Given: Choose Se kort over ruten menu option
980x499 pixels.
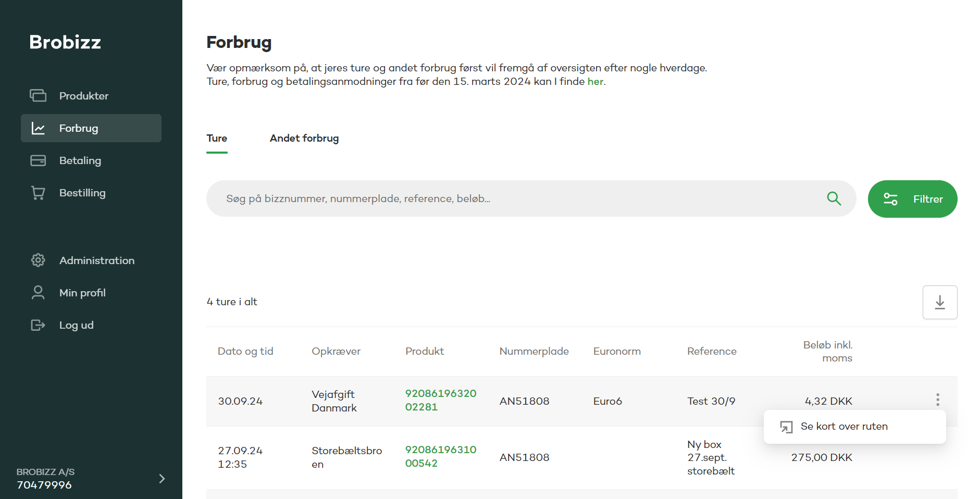Looking at the screenshot, I should 843,427.
